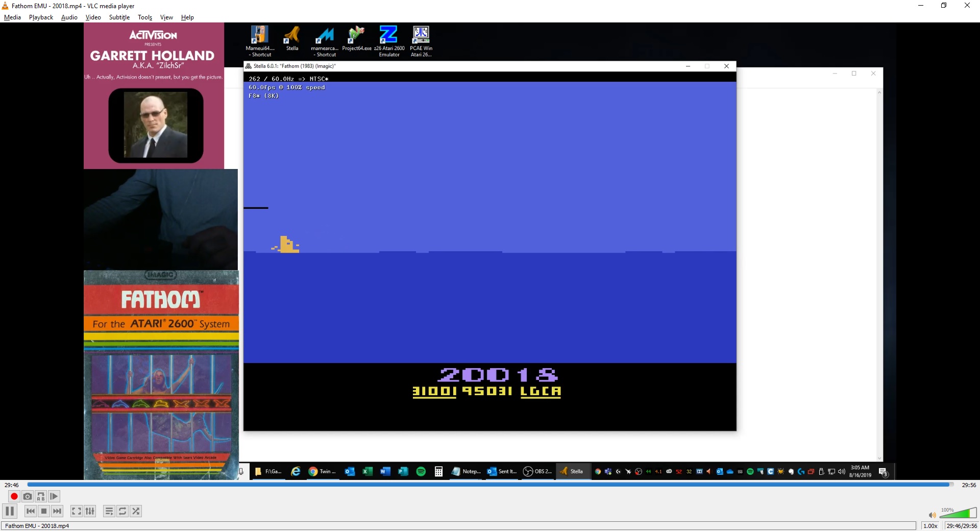Pause the playing video
This screenshot has width=980, height=531.
coord(10,511)
